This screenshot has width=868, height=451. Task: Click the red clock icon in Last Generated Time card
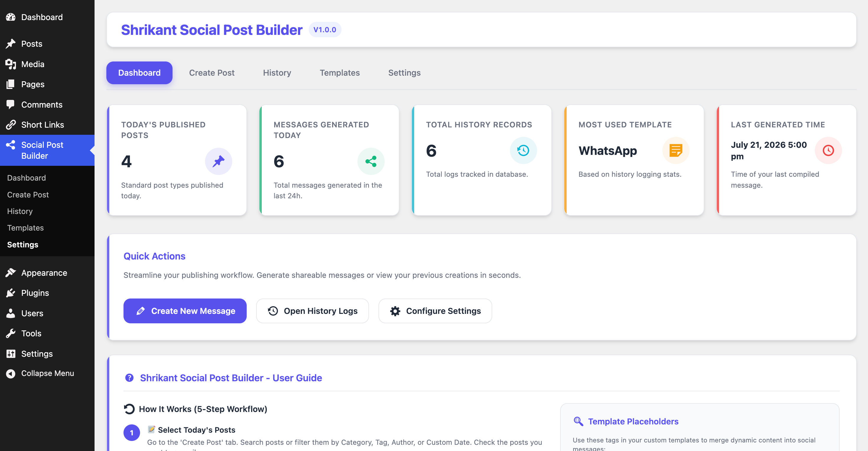(x=828, y=150)
